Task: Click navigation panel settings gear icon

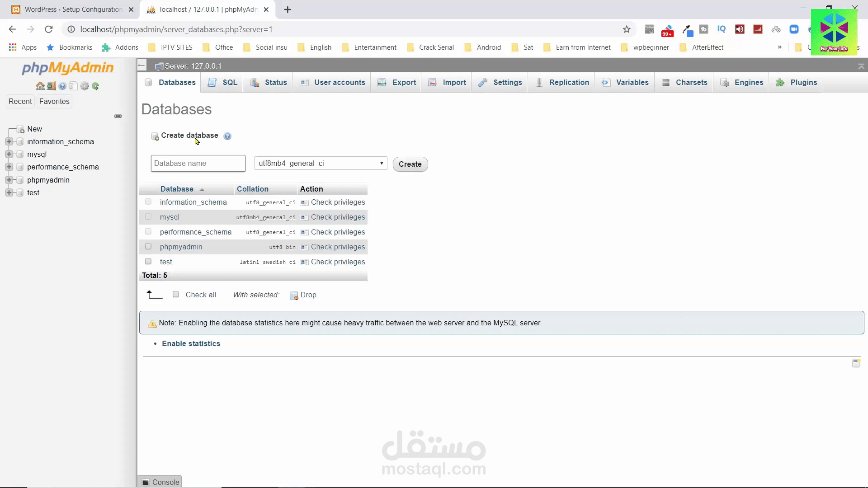Action: (x=85, y=86)
